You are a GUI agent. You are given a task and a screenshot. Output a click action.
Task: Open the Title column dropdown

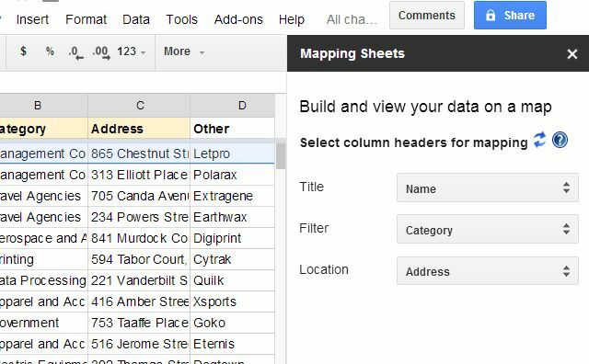[487, 188]
